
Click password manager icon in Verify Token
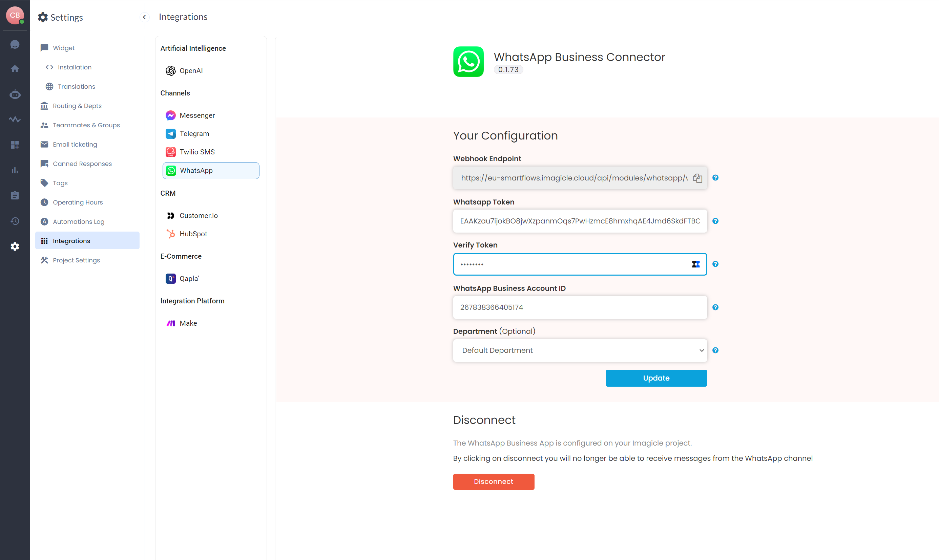click(x=695, y=264)
